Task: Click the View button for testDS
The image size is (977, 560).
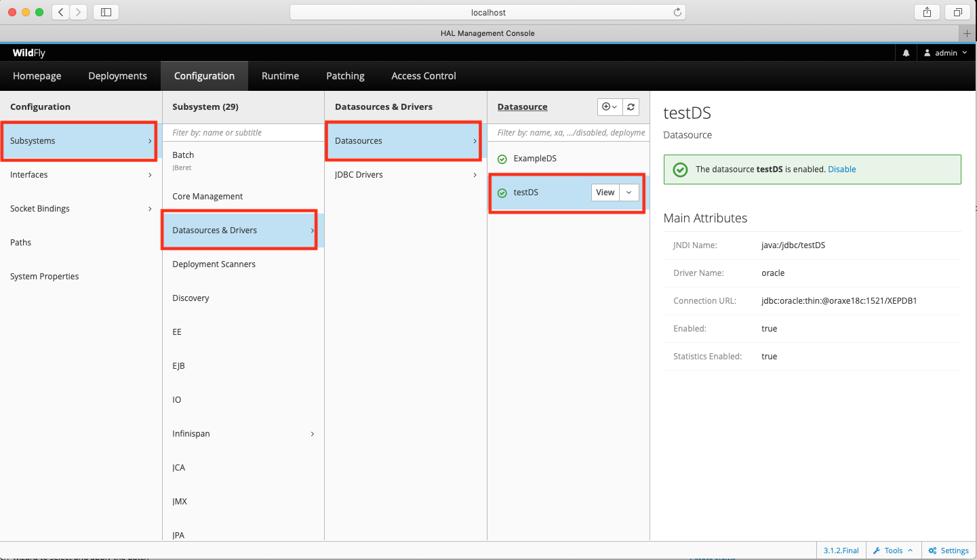Action: coord(605,192)
